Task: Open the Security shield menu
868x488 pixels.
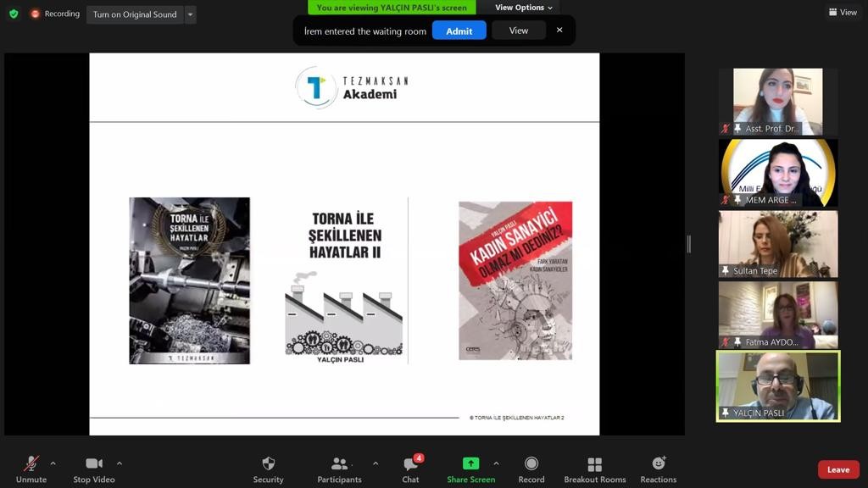Action: pos(268,469)
